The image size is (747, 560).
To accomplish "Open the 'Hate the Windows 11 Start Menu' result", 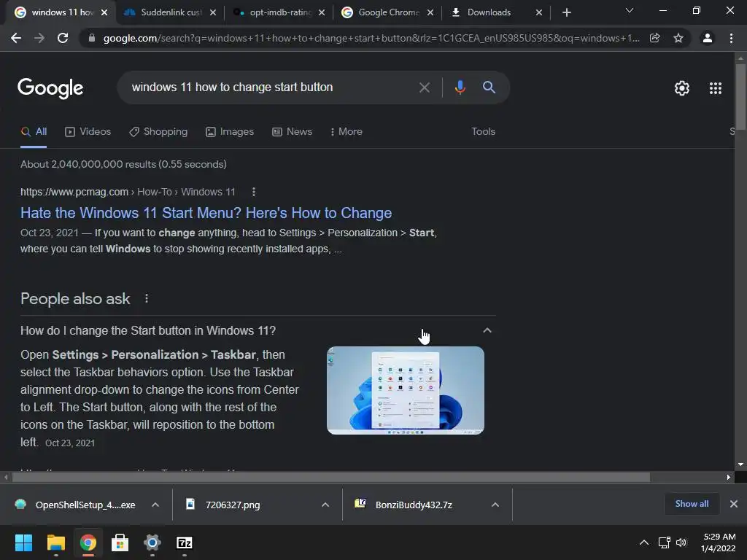I will tap(206, 213).
